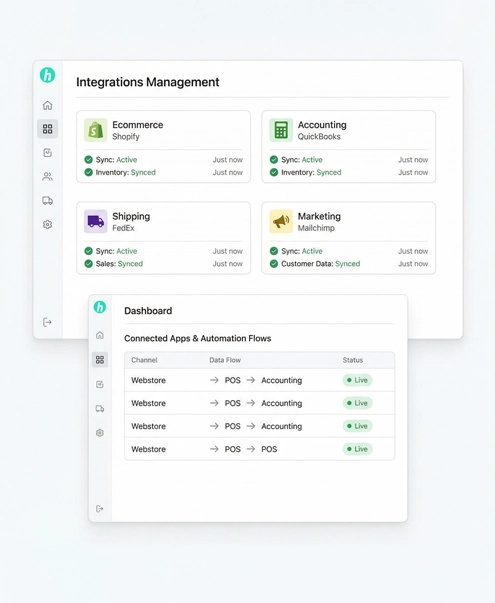Click Shopify Sync Active check icon

click(x=88, y=160)
